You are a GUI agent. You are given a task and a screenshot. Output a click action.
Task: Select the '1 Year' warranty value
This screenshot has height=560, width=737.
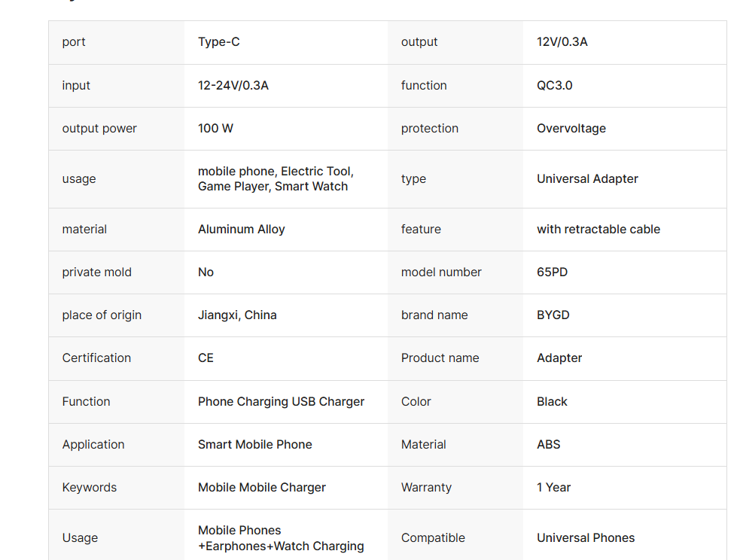tap(553, 488)
